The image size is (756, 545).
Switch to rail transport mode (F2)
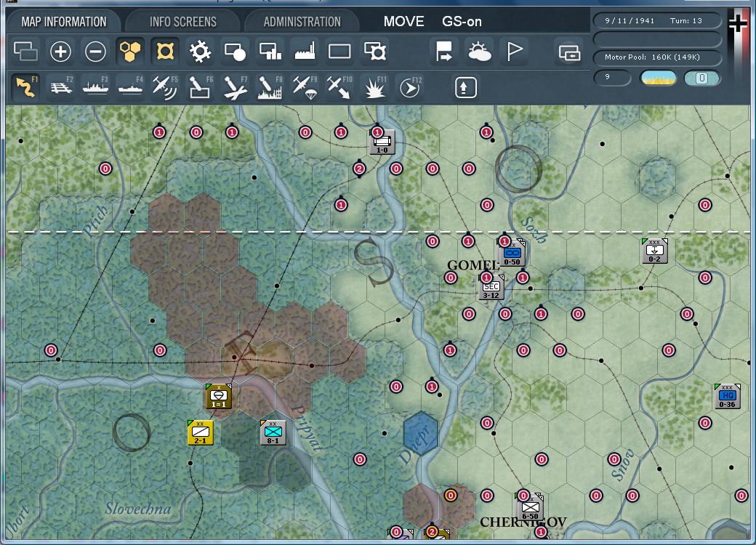pyautogui.click(x=60, y=86)
